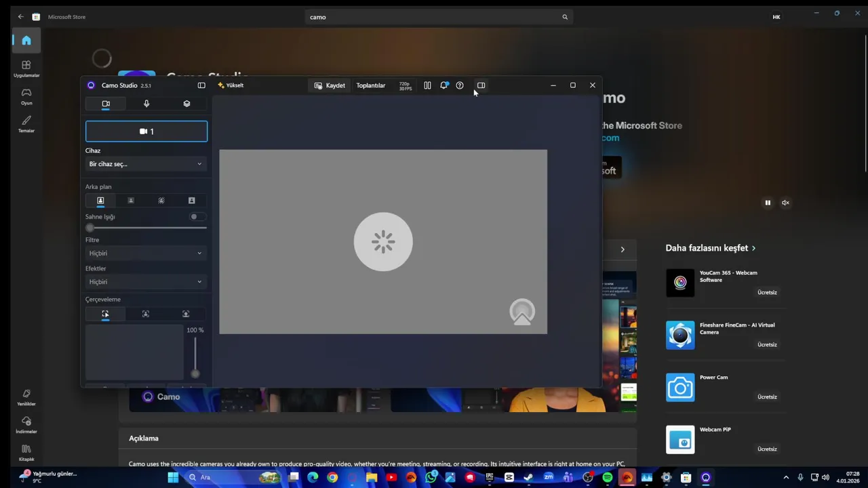Unmute the Store trailer audio
This screenshot has width=868, height=488.
point(785,203)
